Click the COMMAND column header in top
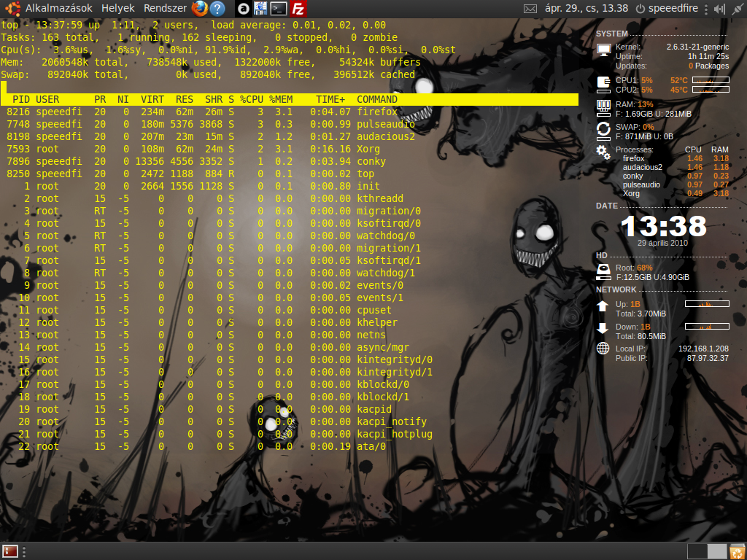The width and height of the screenshot is (747, 560). click(x=377, y=99)
